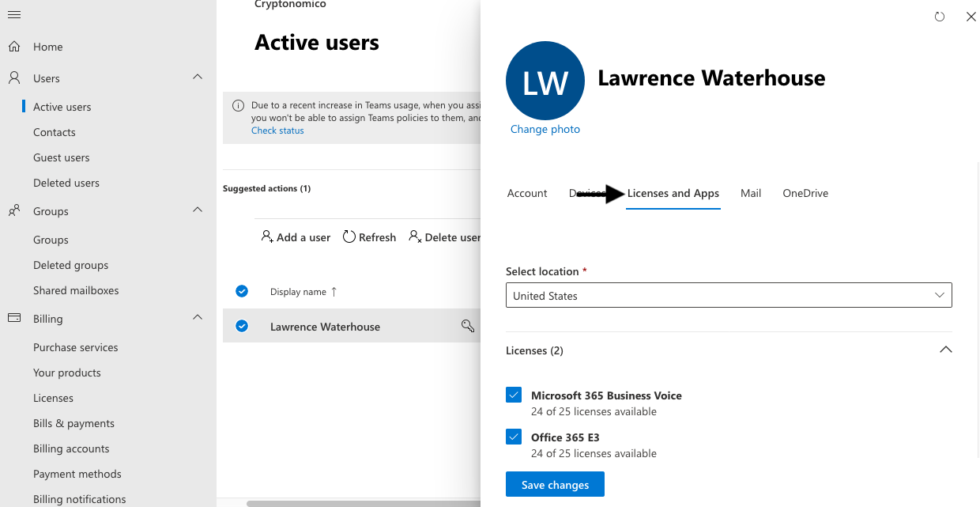The height and width of the screenshot is (507, 980).
Task: Open Billing accounts page
Action: (x=71, y=448)
